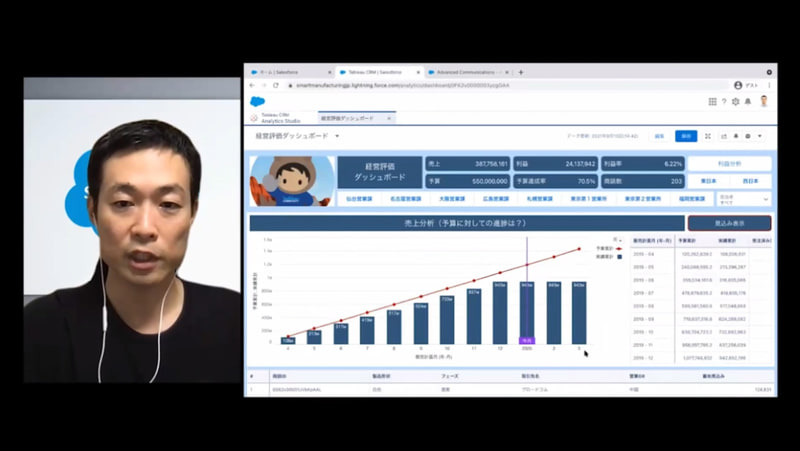Open the notifications bell in Salesforce header
Viewport: 800px width, 451px height.
[747, 102]
